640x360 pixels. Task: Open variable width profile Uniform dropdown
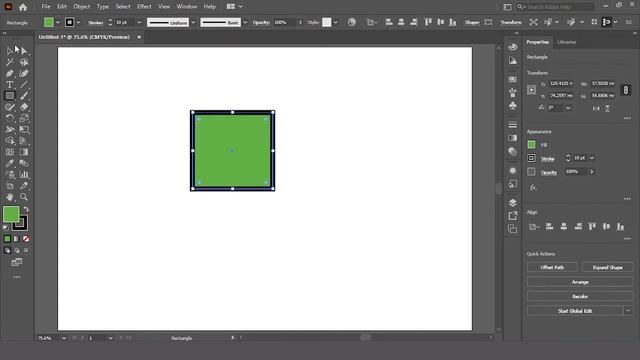pos(193,22)
